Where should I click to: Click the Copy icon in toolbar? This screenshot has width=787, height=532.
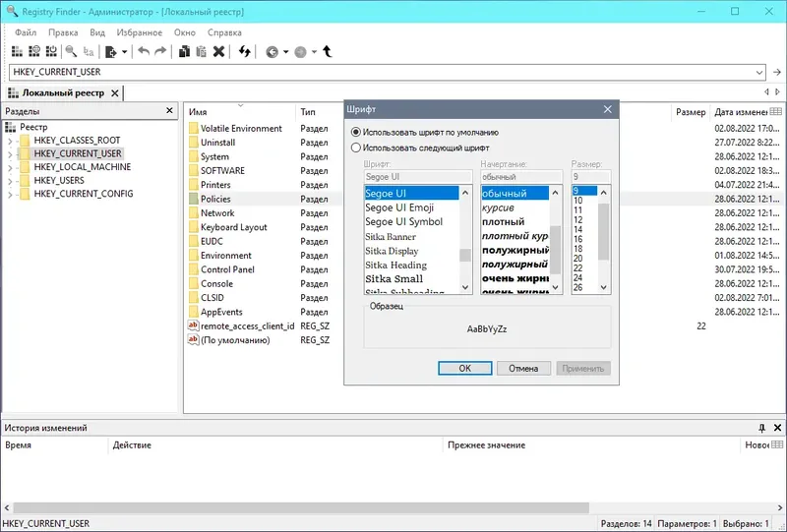[184, 51]
